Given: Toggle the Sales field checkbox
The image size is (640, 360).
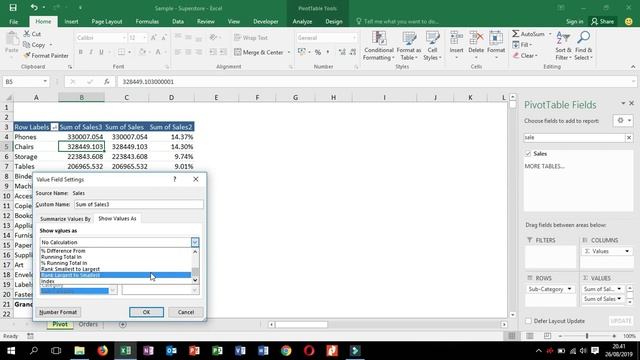Looking at the screenshot, I should [528, 153].
